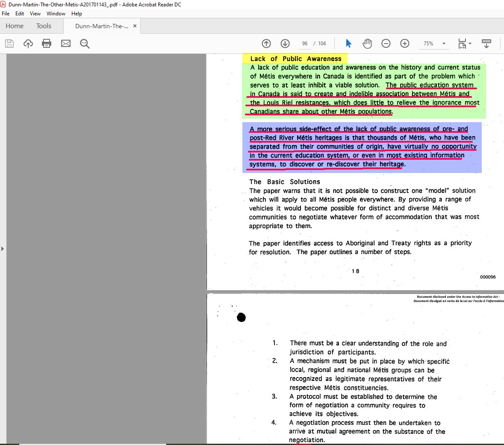Click the paragraph starting 'The paper warns'
This screenshot has width=504, height=445.
coord(364,208)
